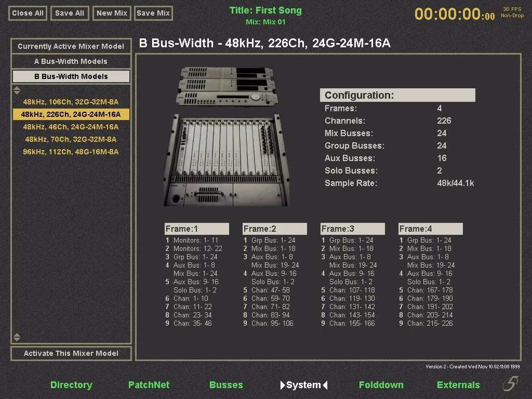This screenshot has height=399, width=532.
Task: Click the Save Mix button
Action: pos(153,13)
